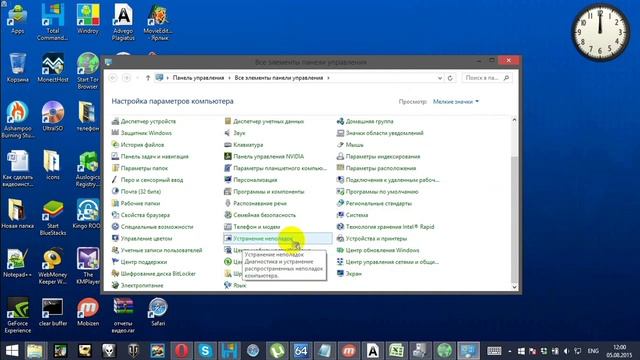Click Все элементы панели управления breadcrumb
The image size is (640, 360).
279,78
